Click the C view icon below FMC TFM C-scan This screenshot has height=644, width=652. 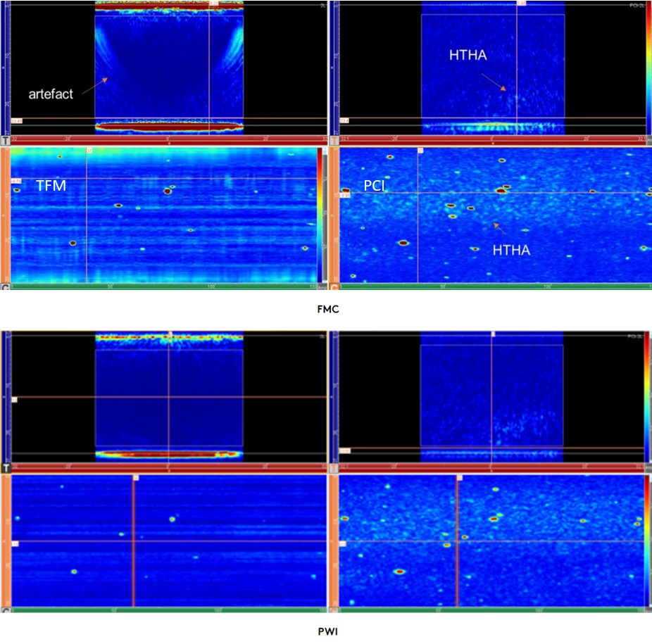tap(6, 287)
